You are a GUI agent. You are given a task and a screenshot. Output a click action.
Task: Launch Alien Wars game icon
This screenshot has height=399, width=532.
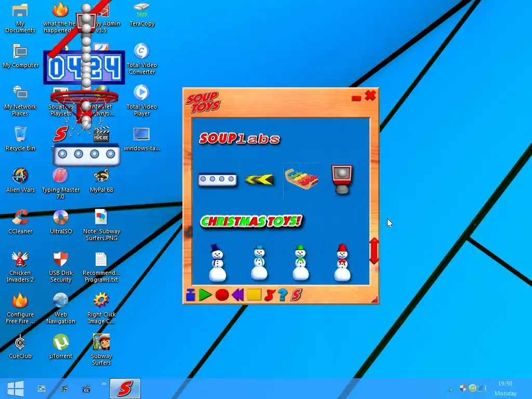coord(20,180)
